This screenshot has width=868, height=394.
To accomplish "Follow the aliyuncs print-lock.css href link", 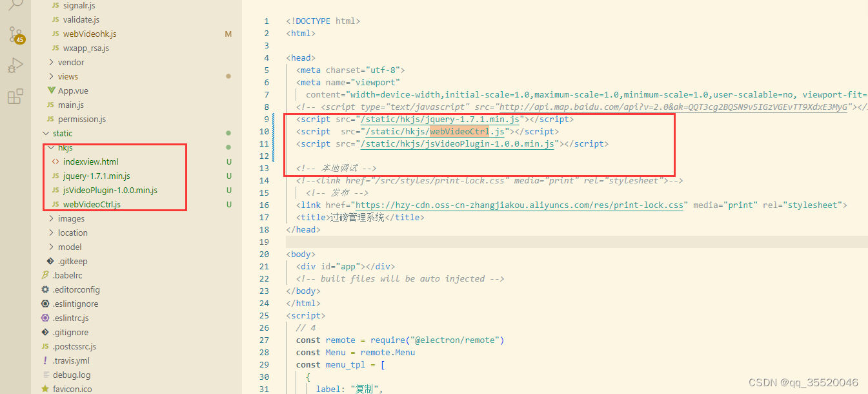I will 520,205.
